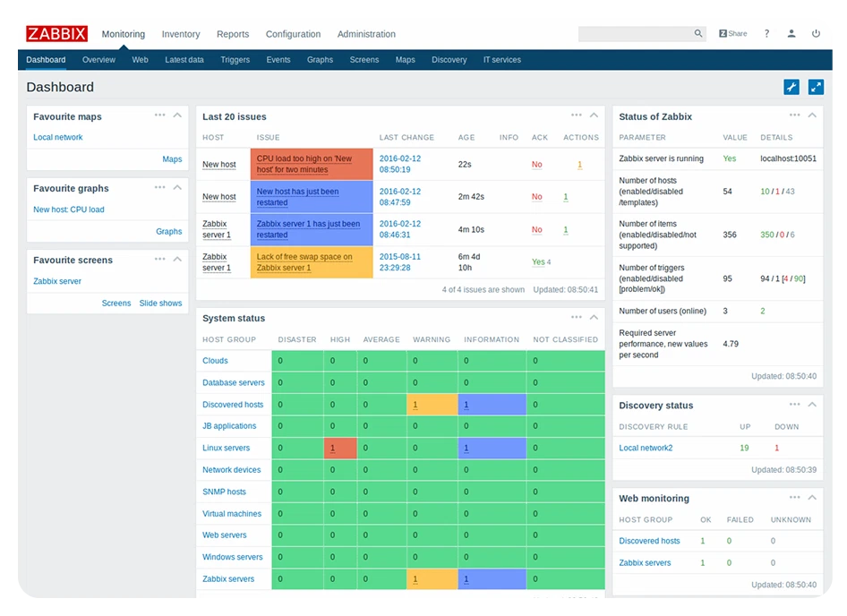
Task: Open the Database servers host group
Action: pyautogui.click(x=234, y=382)
